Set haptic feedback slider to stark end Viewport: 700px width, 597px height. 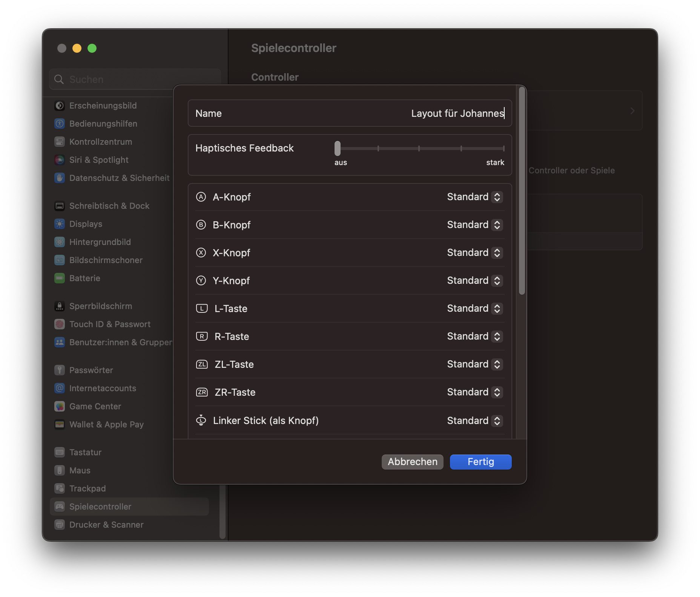pos(504,148)
